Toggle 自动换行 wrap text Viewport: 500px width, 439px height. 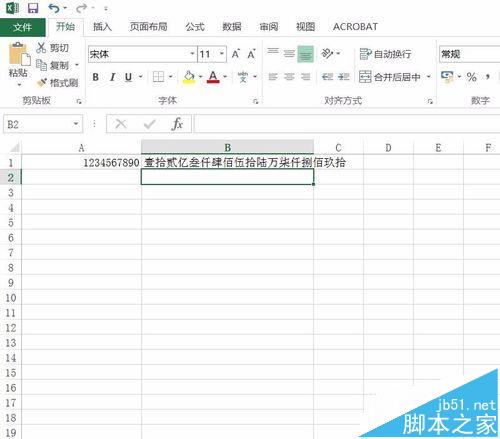click(386, 54)
